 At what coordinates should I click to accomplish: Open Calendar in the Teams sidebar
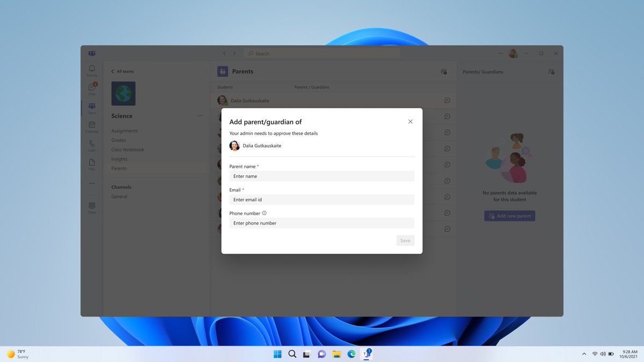coord(92,127)
